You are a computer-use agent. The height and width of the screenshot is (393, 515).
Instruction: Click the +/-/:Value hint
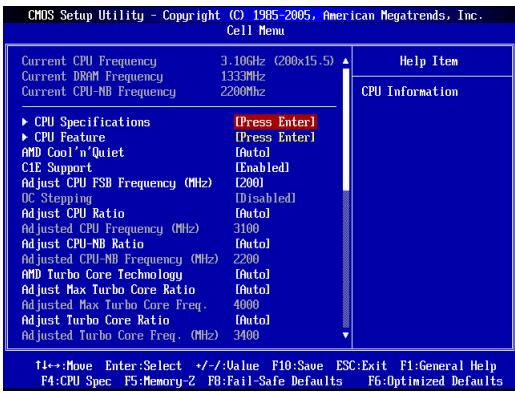coord(228,366)
